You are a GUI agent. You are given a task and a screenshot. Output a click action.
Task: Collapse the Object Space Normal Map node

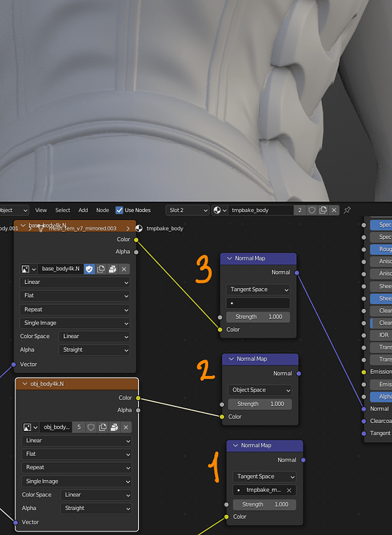[x=232, y=359]
